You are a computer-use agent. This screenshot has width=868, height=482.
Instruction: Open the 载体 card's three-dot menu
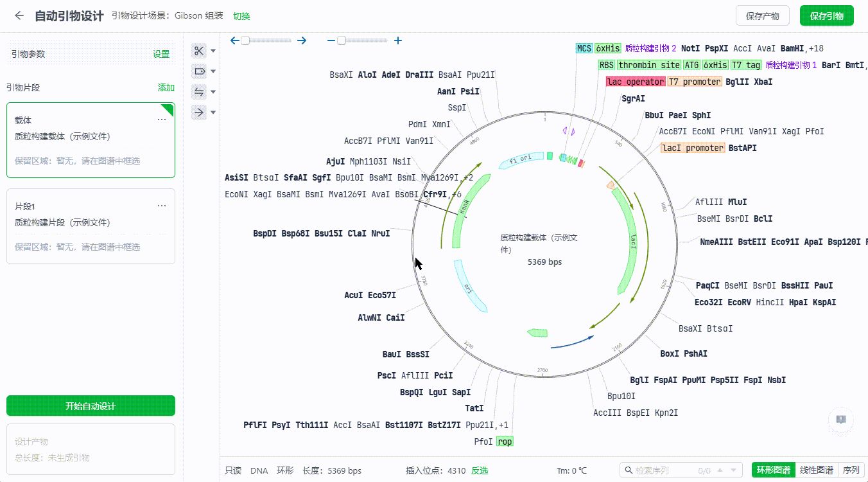coord(162,120)
